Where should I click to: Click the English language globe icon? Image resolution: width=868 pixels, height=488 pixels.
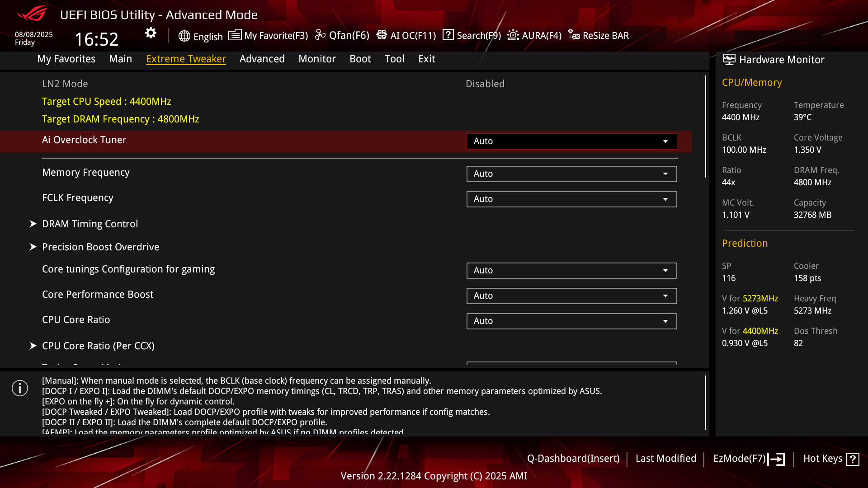(184, 36)
